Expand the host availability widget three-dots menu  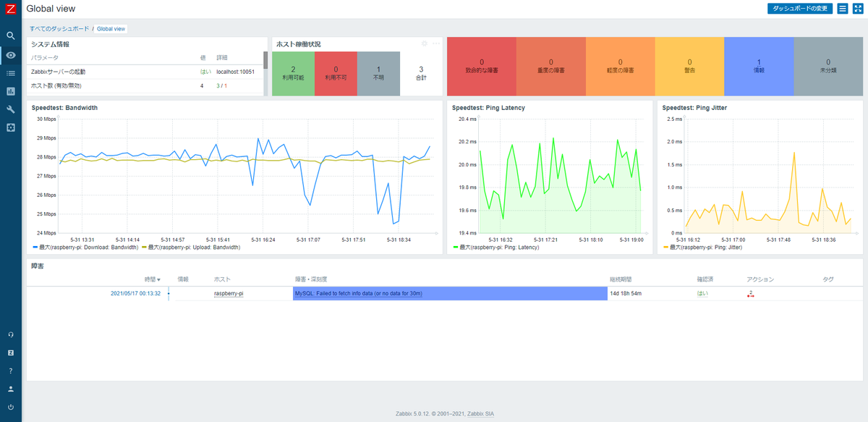pos(436,43)
